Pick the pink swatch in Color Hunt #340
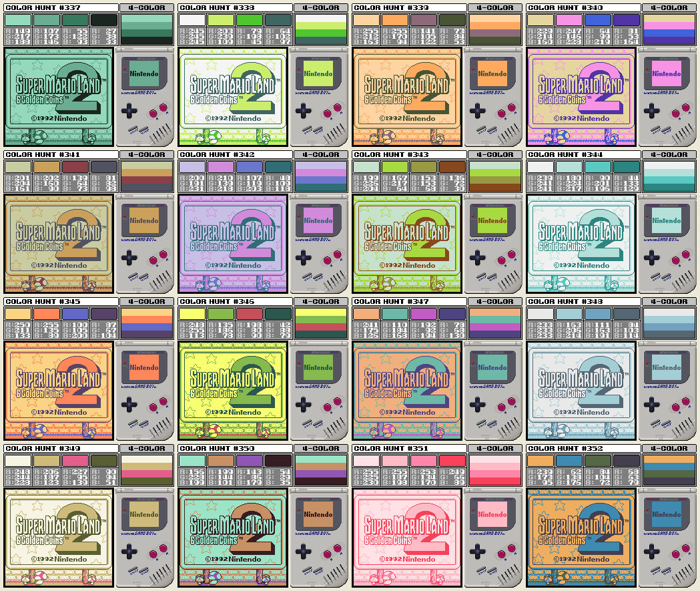This screenshot has height=591, width=700. [569, 20]
